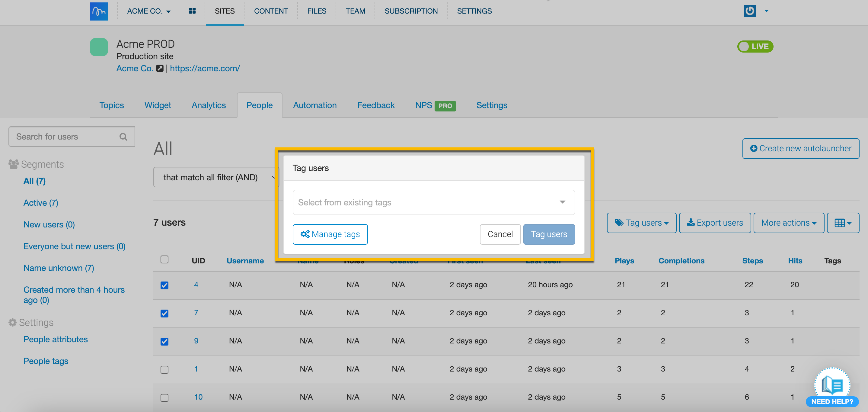Open table columns view icon dropdown

[843, 223]
